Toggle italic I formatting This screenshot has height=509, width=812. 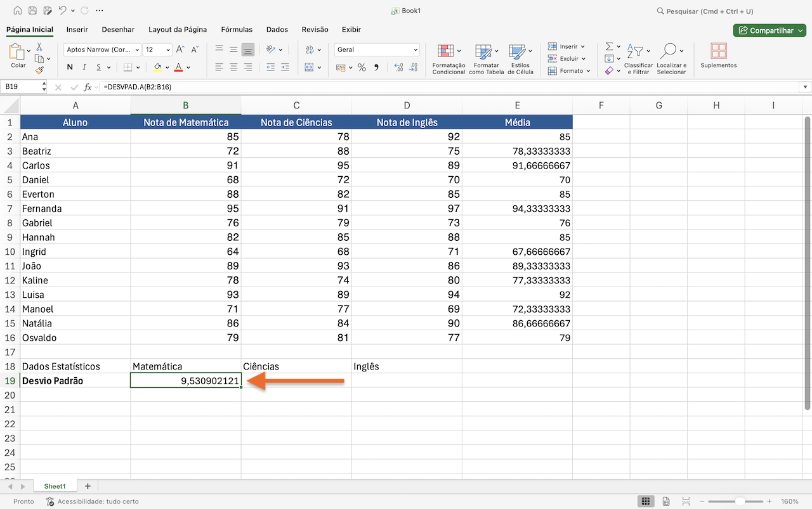84,67
